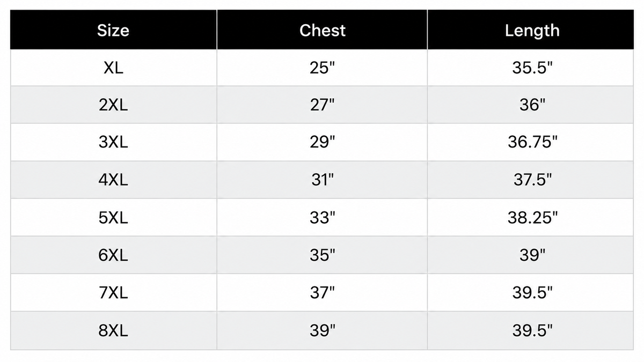Click the 39" length value for 6XL
644x362 pixels.
[532, 255]
